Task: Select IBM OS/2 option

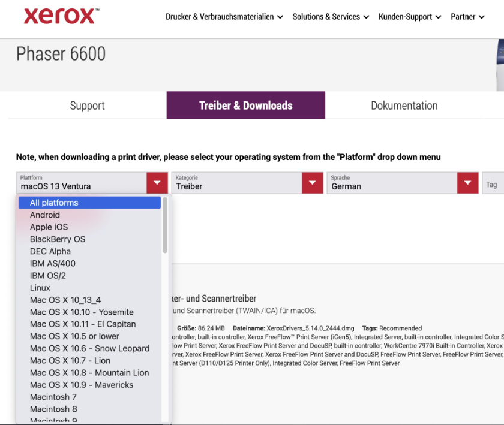Action: point(89,276)
